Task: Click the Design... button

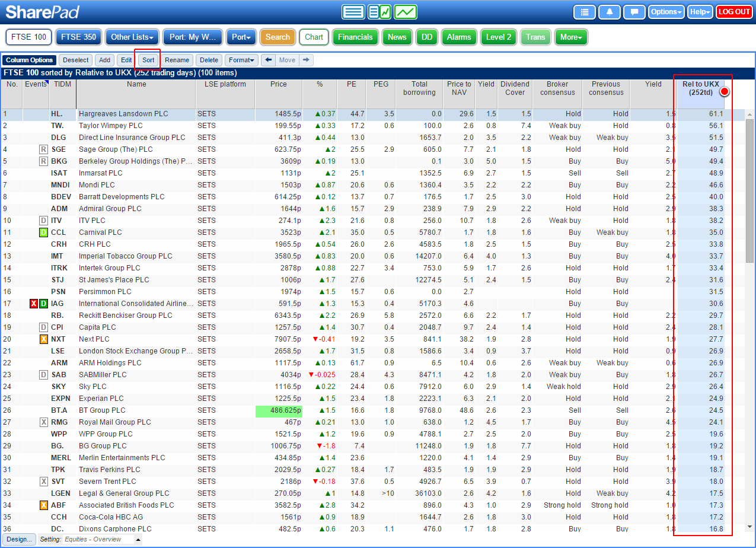Action: (x=20, y=539)
